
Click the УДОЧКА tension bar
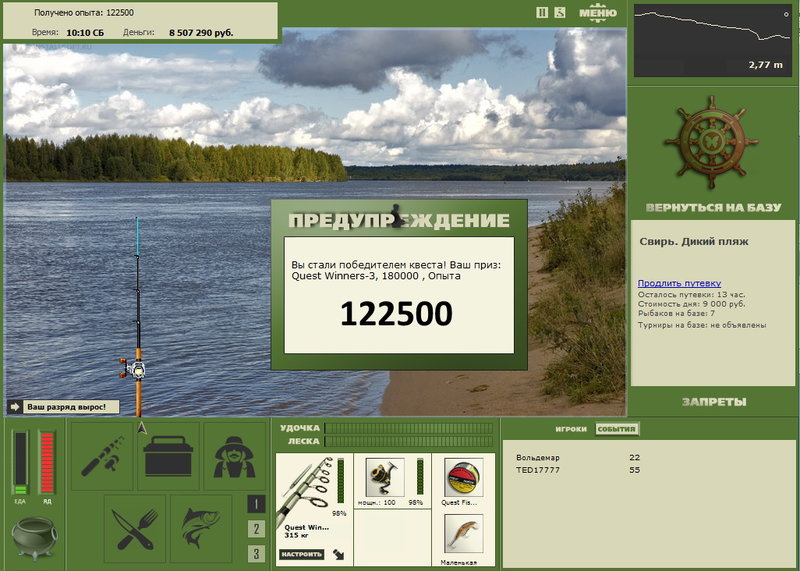coord(409,428)
